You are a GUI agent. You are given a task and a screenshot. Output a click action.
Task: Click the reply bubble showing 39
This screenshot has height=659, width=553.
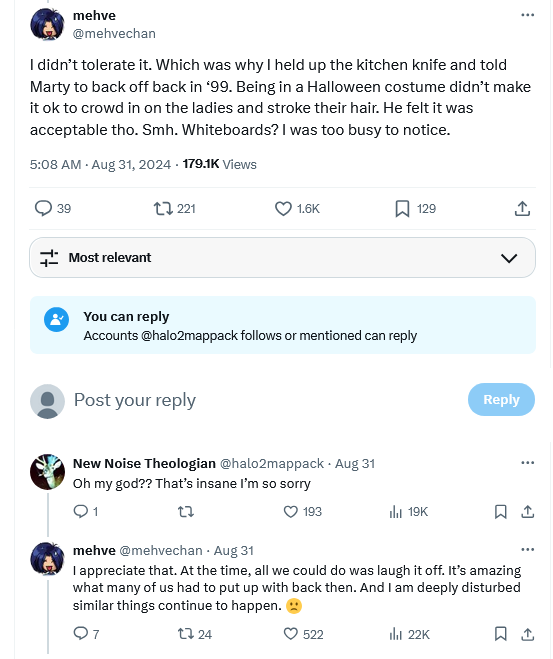53,208
